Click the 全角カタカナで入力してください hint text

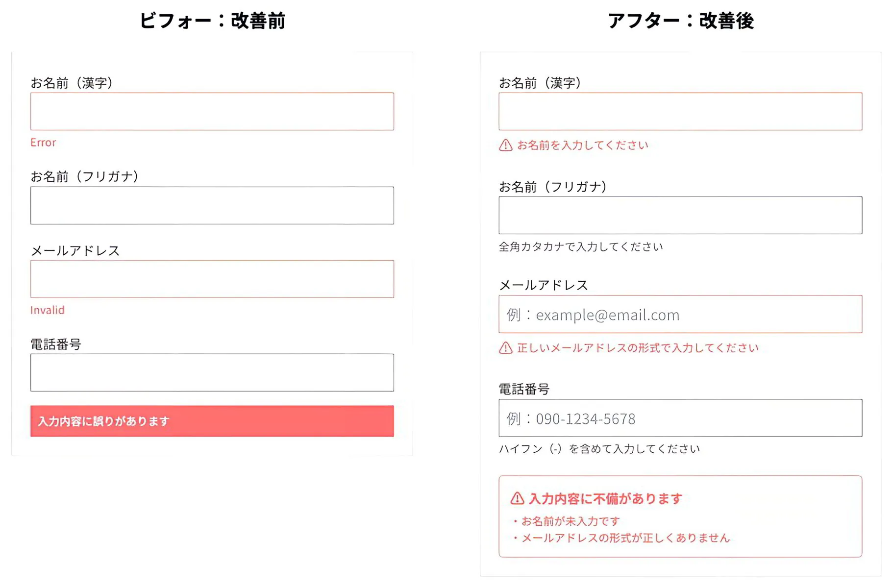(580, 247)
